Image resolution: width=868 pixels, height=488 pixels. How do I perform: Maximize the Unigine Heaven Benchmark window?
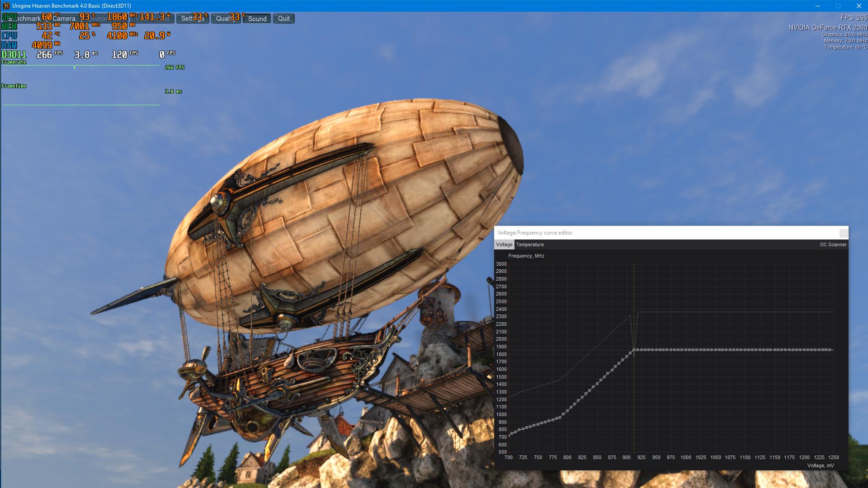click(838, 6)
